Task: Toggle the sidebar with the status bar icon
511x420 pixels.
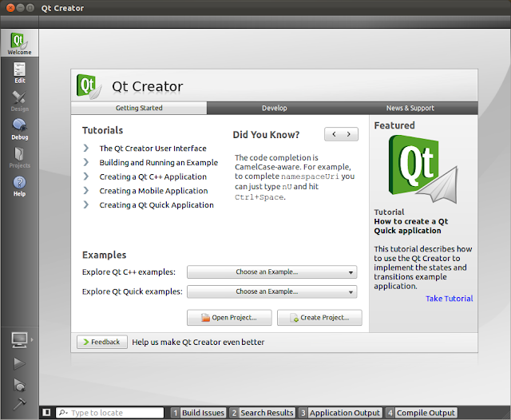Action: click(46, 413)
